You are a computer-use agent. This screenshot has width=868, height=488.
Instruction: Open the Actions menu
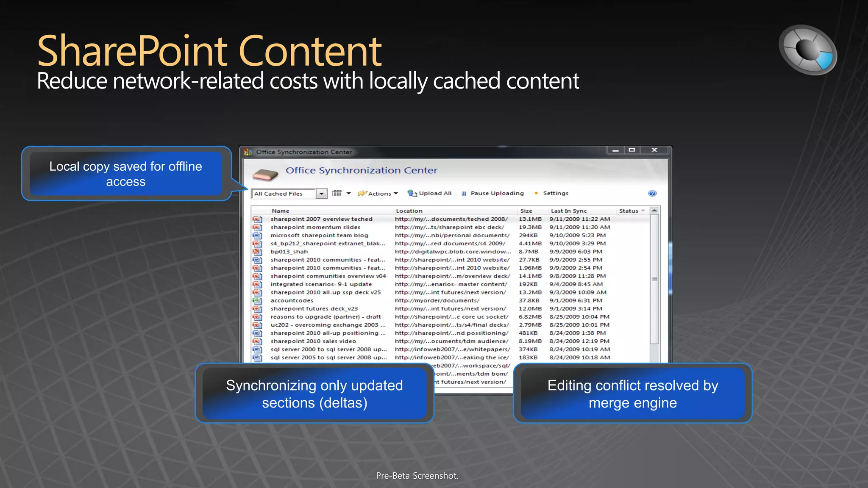(378, 193)
